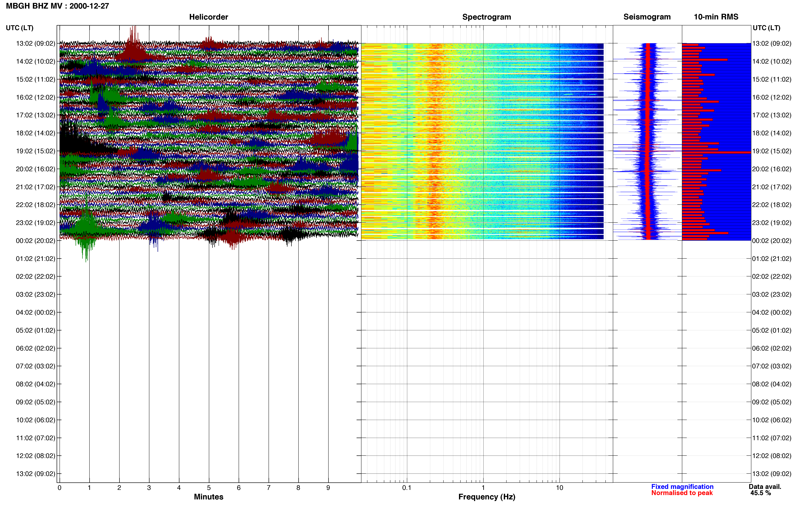This screenshot has width=812, height=508.
Task: Click left time label '06:02 (02:02)'
Action: (36, 348)
